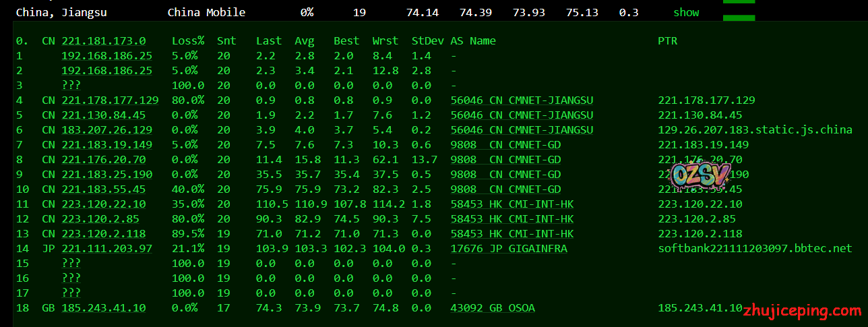This screenshot has width=868, height=327.
Task: Click the OZSV colorful logo watermark
Action: [701, 176]
